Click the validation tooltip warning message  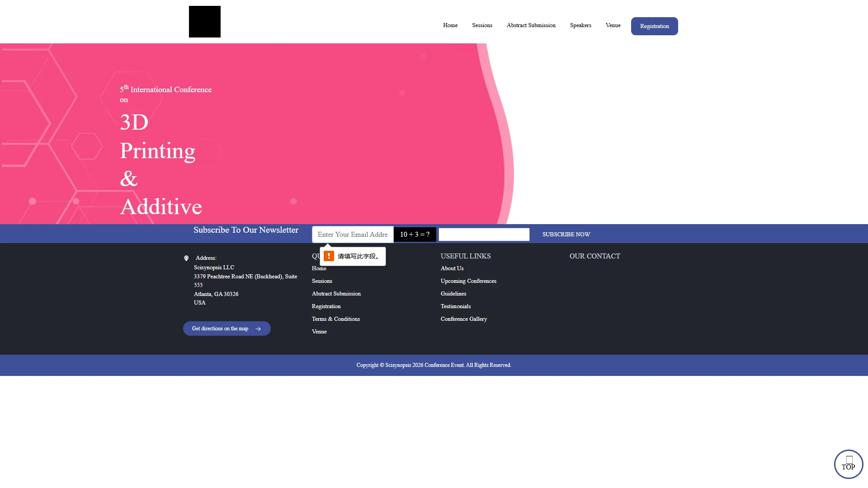coord(353,256)
